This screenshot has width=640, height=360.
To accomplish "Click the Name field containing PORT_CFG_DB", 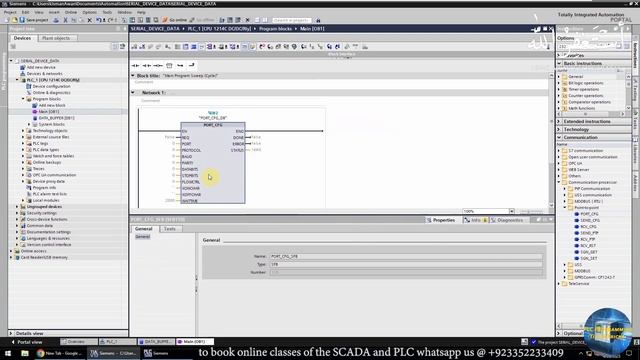I will [406, 256].
